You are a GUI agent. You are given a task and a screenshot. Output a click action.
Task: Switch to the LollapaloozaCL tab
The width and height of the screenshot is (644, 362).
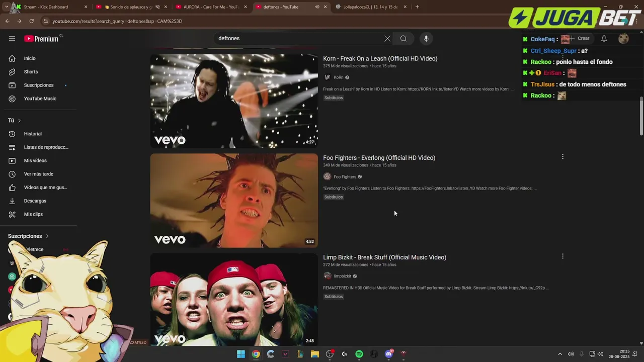click(x=371, y=7)
